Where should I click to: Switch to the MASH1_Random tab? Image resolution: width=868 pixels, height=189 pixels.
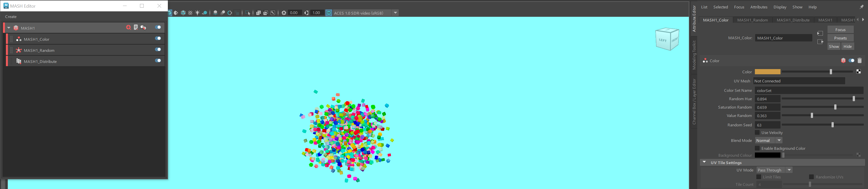(752, 20)
